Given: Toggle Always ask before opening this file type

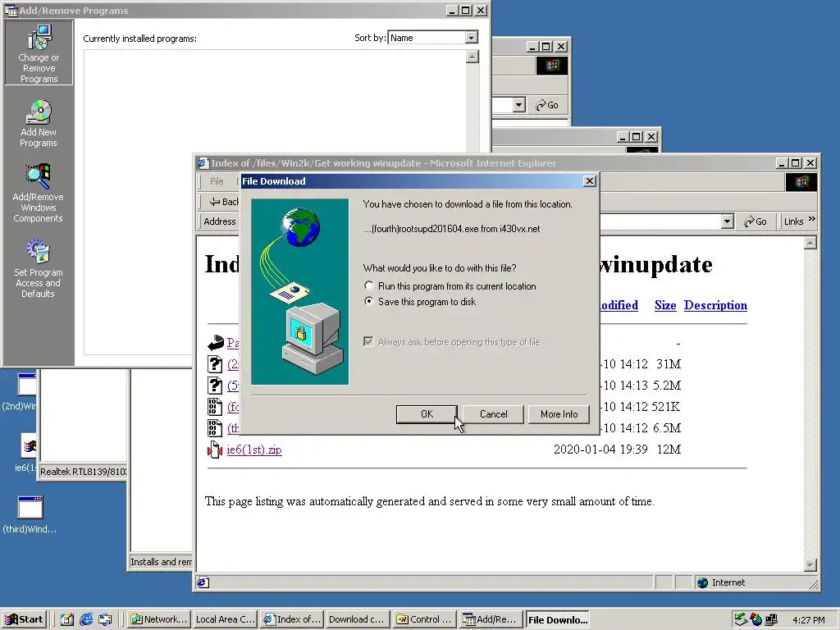Looking at the screenshot, I should pyautogui.click(x=368, y=342).
